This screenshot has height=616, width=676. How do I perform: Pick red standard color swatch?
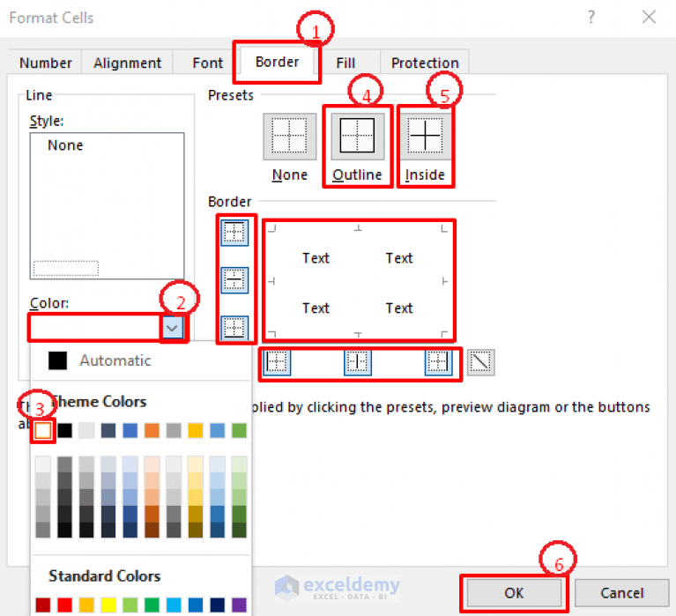pyautogui.click(x=64, y=605)
